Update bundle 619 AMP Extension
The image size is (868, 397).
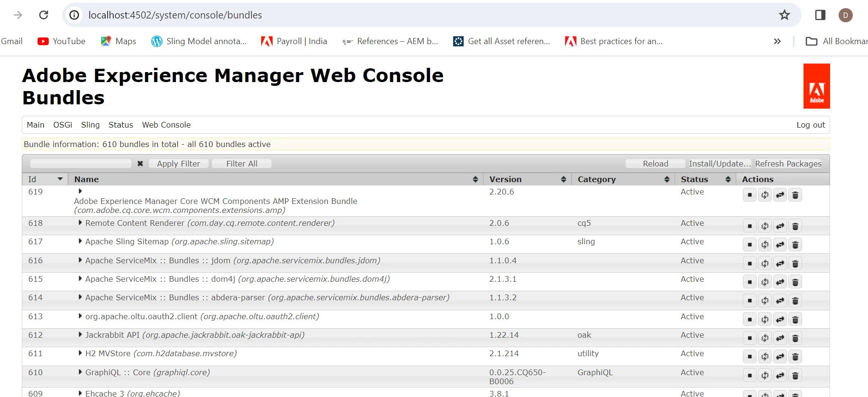(x=780, y=195)
